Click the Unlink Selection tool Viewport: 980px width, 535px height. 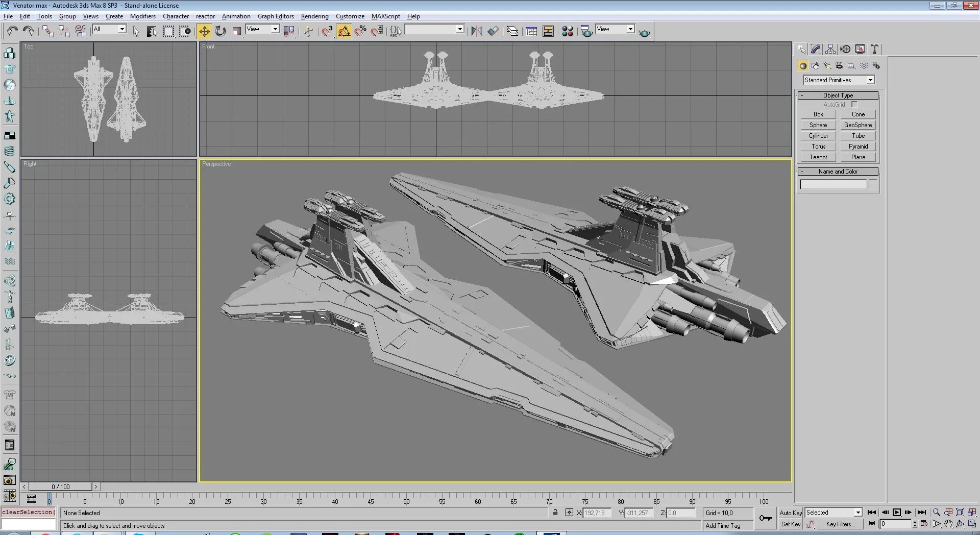click(x=64, y=31)
